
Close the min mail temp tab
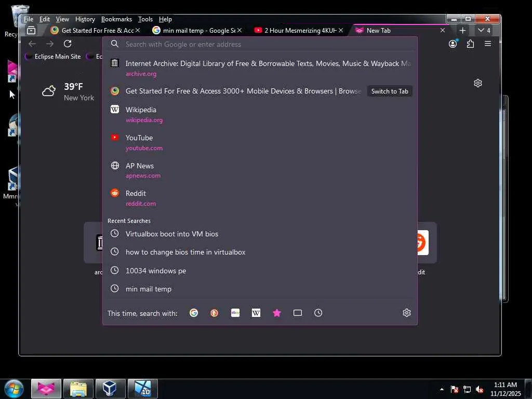coord(240,31)
